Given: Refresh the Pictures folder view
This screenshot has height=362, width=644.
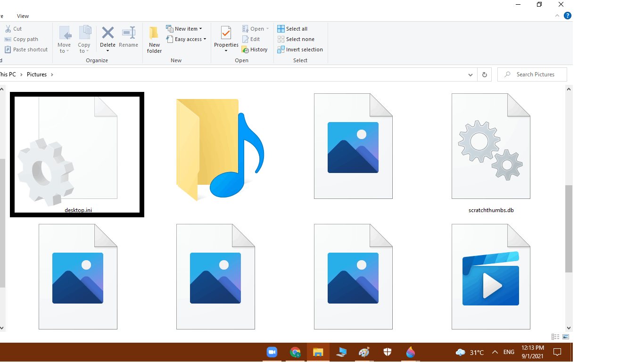Looking at the screenshot, I should [x=484, y=74].
